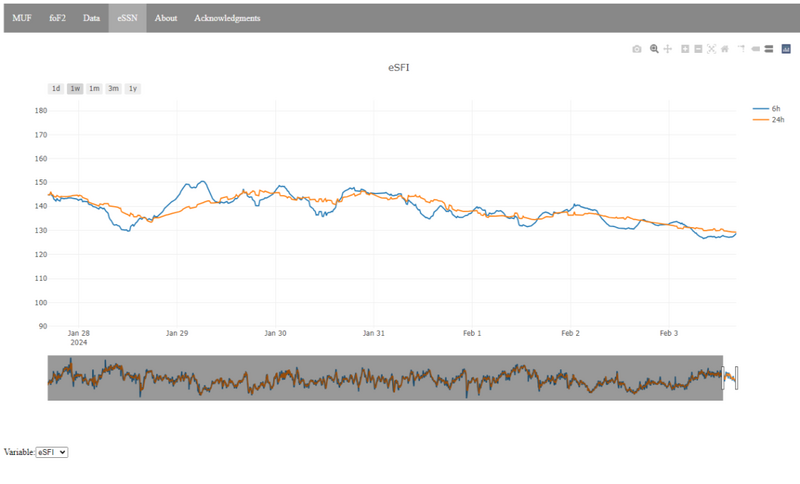Click the Jan 29 axis label

click(x=177, y=333)
